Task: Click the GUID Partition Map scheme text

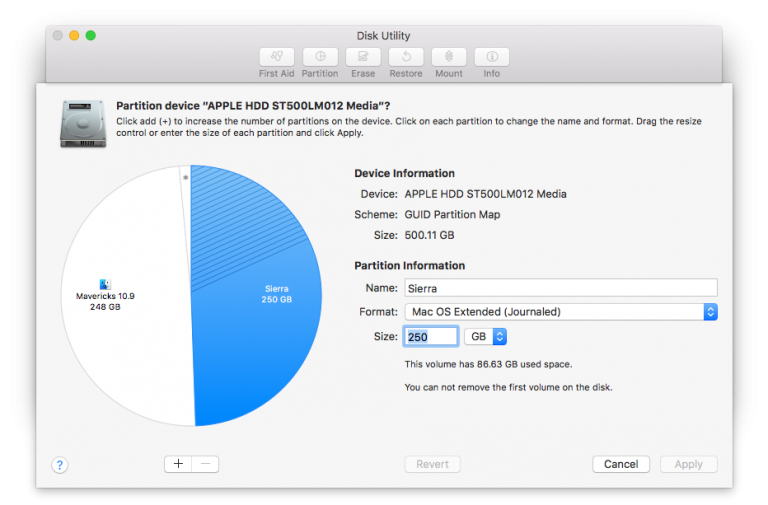Action: pyautogui.click(x=452, y=215)
